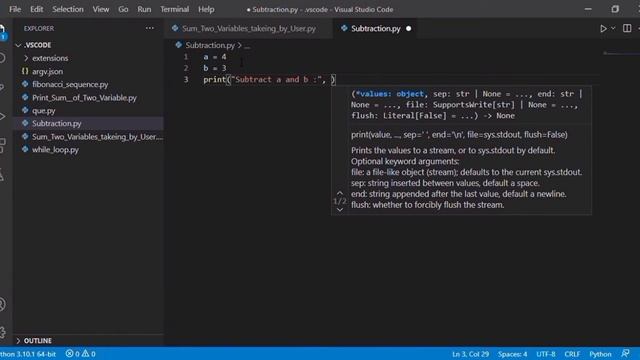
Task: Open the Edit menu
Action: point(36,9)
